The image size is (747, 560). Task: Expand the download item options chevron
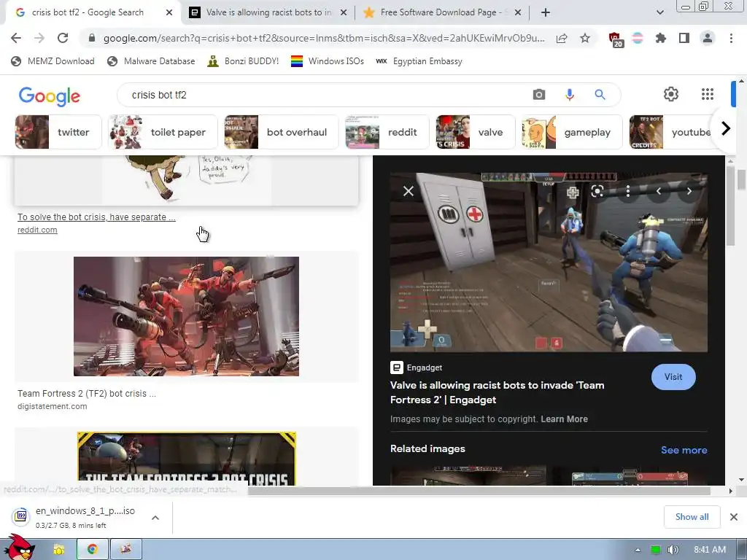[155, 518]
